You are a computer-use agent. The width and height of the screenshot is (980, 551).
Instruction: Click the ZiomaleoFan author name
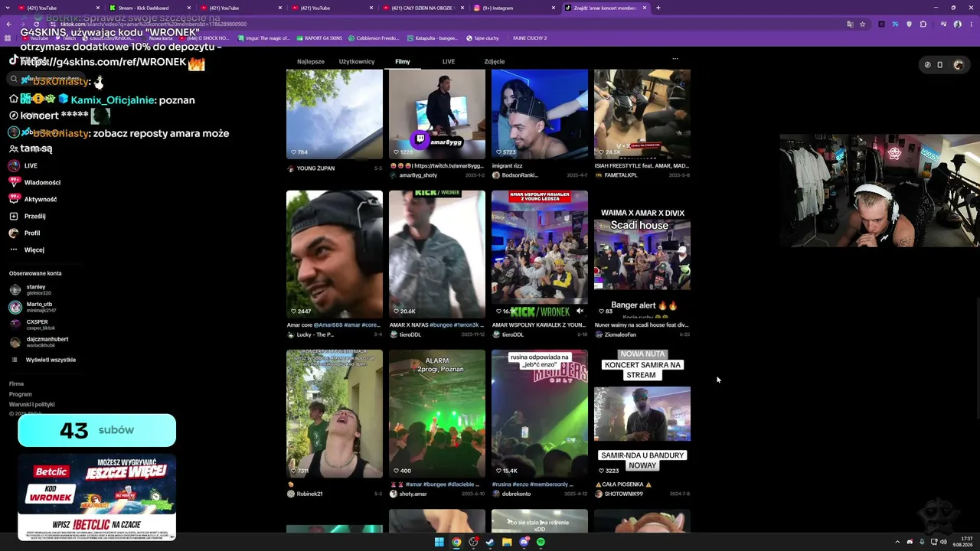620,334
